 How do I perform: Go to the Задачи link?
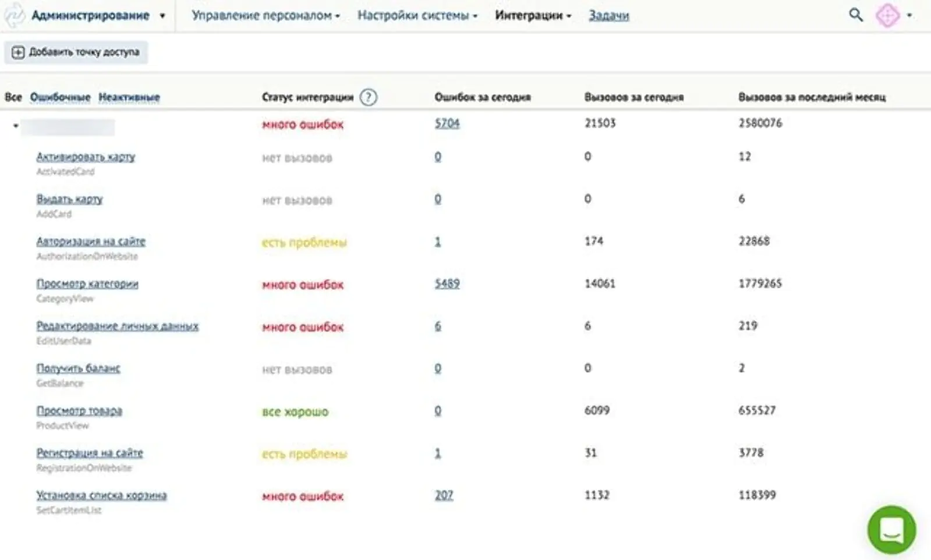[608, 16]
